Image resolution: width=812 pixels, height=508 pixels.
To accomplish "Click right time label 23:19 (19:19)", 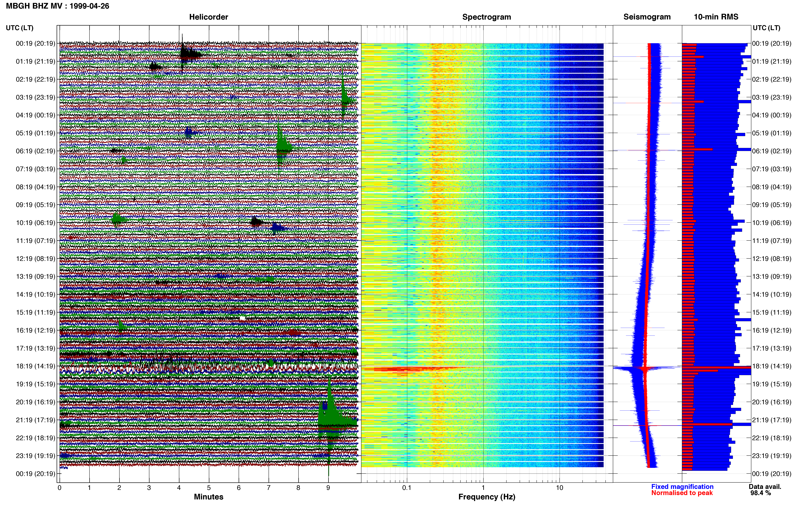I will point(771,456).
